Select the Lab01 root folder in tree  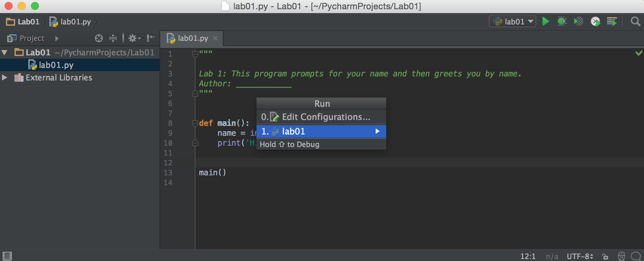point(84,52)
